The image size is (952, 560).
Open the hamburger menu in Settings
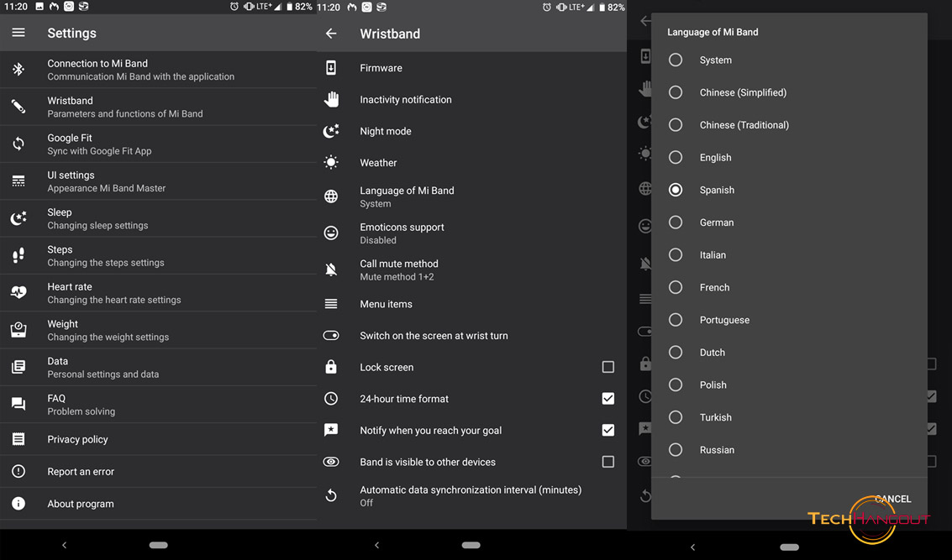[18, 33]
